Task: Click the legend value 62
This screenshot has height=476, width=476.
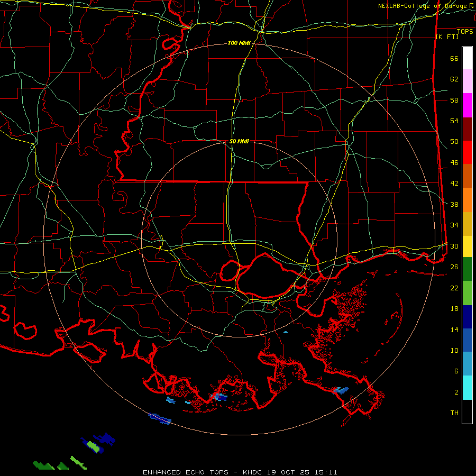Action: (454, 79)
